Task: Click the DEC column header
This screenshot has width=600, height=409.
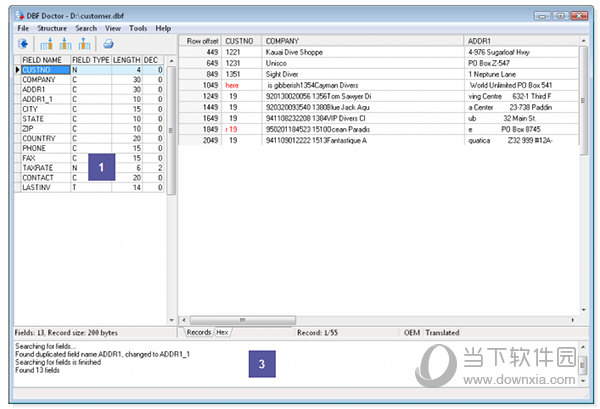Action: point(153,60)
